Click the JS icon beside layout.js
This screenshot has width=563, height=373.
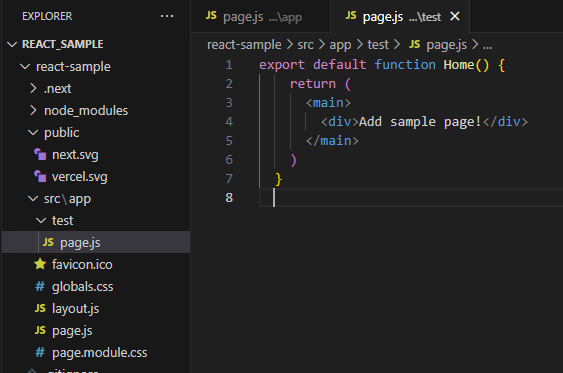40,308
